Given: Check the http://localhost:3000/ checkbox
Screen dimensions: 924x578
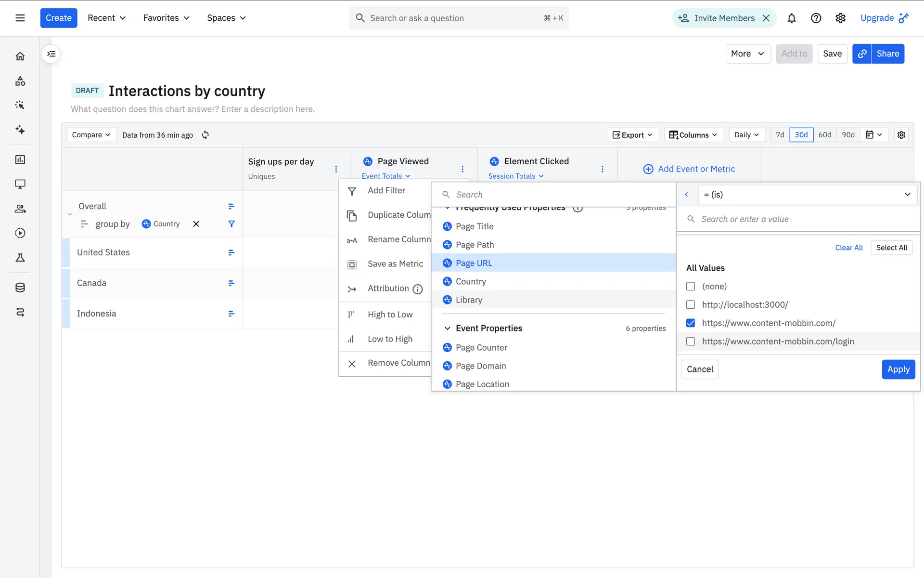Looking at the screenshot, I should click(691, 305).
